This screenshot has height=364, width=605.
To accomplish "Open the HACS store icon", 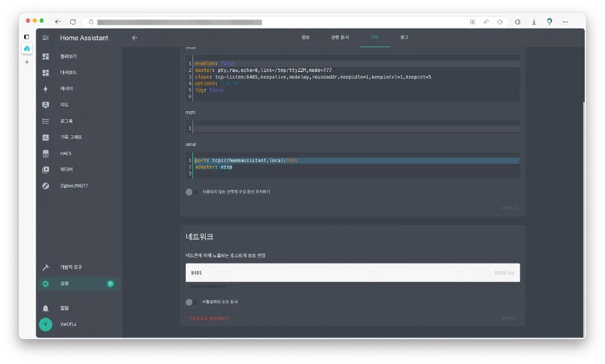I will coord(45,154).
